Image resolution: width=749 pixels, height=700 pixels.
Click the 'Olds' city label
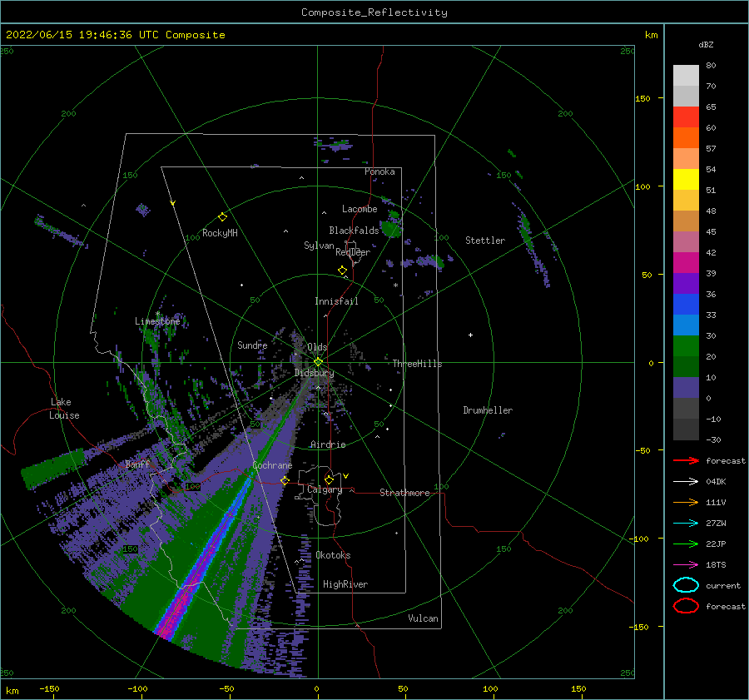click(x=317, y=347)
